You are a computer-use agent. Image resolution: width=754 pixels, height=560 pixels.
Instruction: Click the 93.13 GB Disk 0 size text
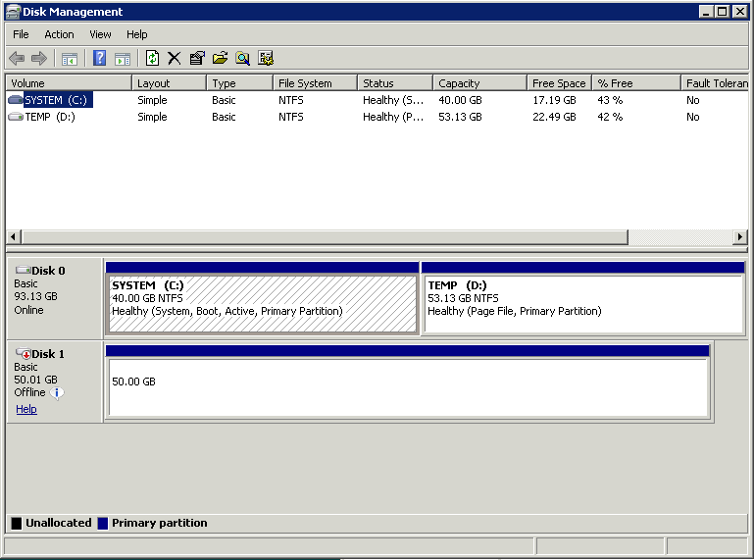[35, 296]
